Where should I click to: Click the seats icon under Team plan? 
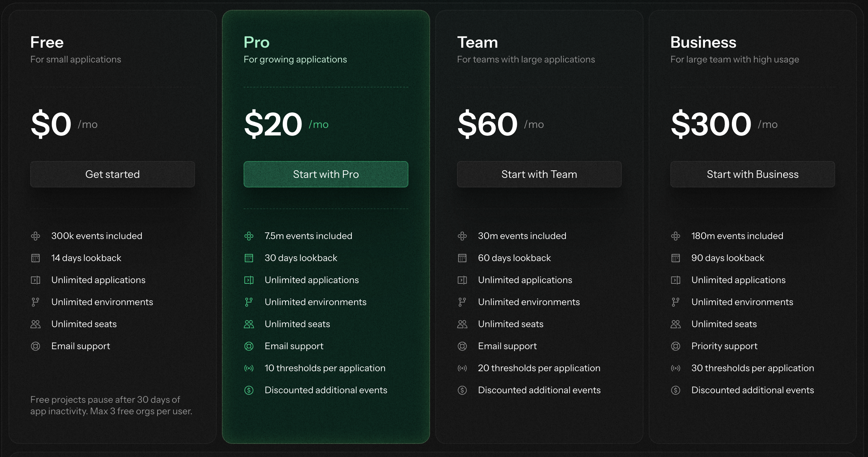pos(462,324)
